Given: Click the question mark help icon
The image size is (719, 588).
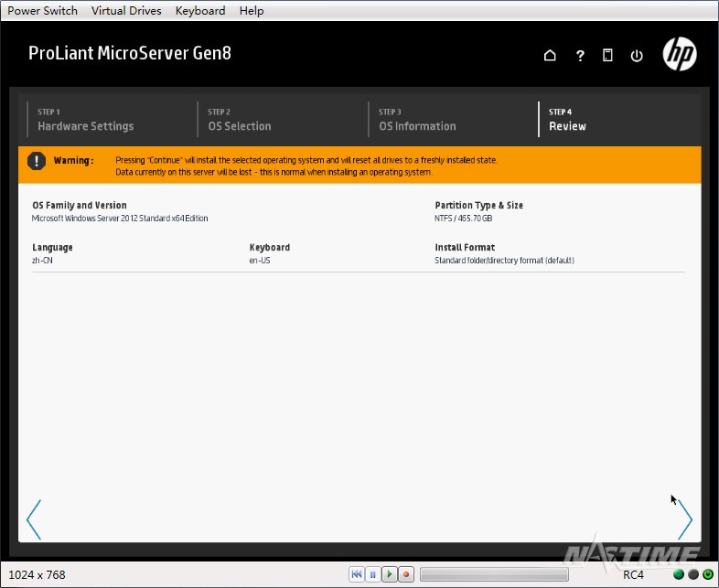Looking at the screenshot, I should (580, 56).
